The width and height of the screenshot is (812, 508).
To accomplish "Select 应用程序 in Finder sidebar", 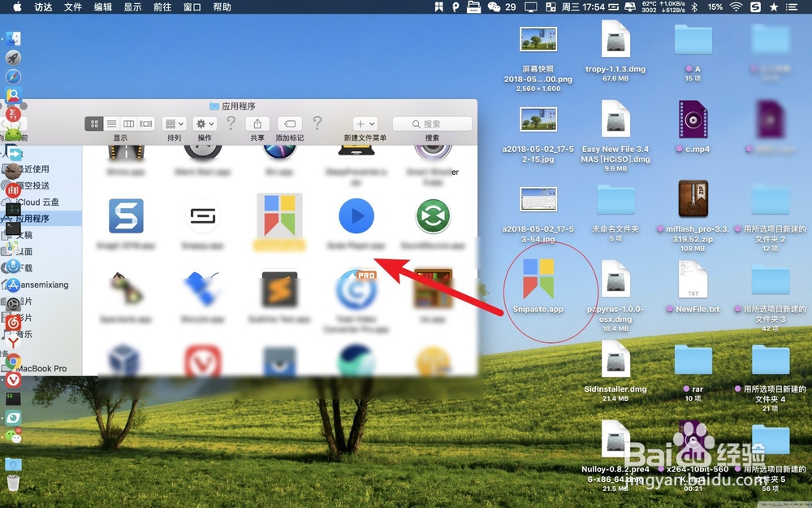I will click(41, 218).
